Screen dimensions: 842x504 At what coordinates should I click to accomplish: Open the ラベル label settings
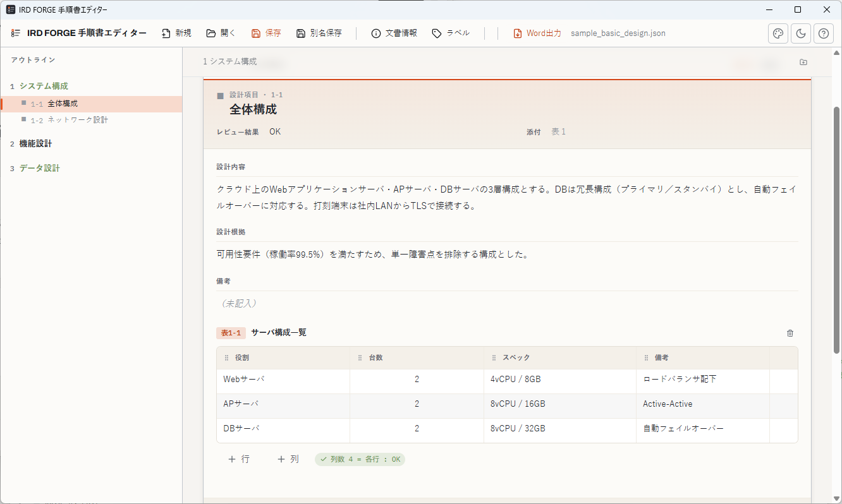451,33
